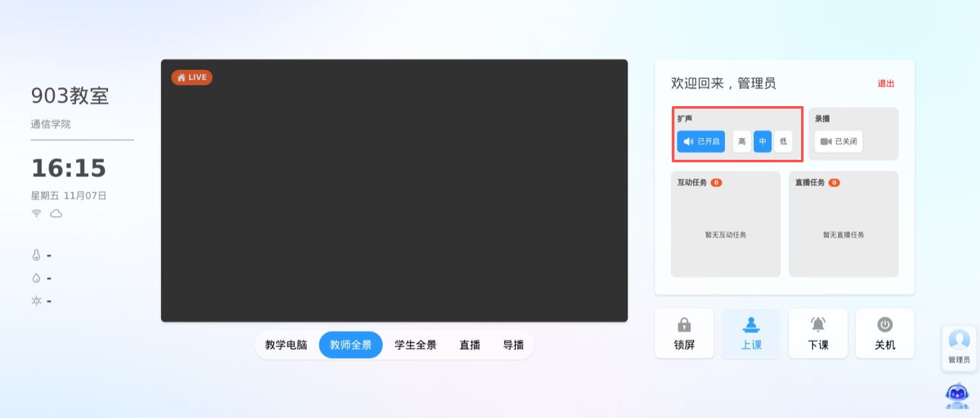This screenshot has width=980, height=418.
Task: Toggle the 扩声 已开启 speaker switch
Action: click(701, 141)
